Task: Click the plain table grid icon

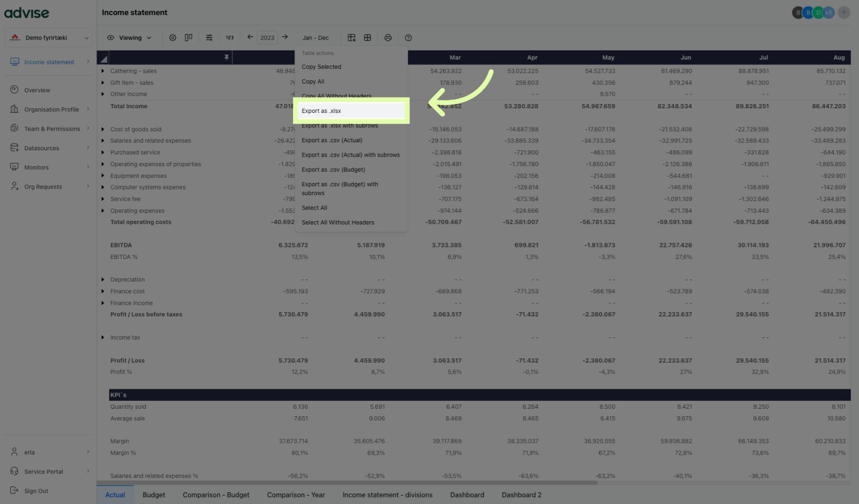Action: 368,37
